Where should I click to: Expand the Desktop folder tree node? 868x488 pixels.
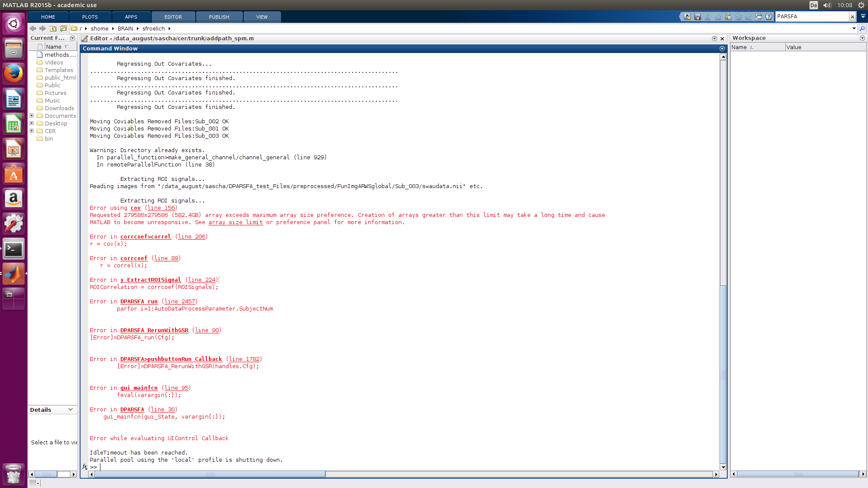tap(32, 123)
